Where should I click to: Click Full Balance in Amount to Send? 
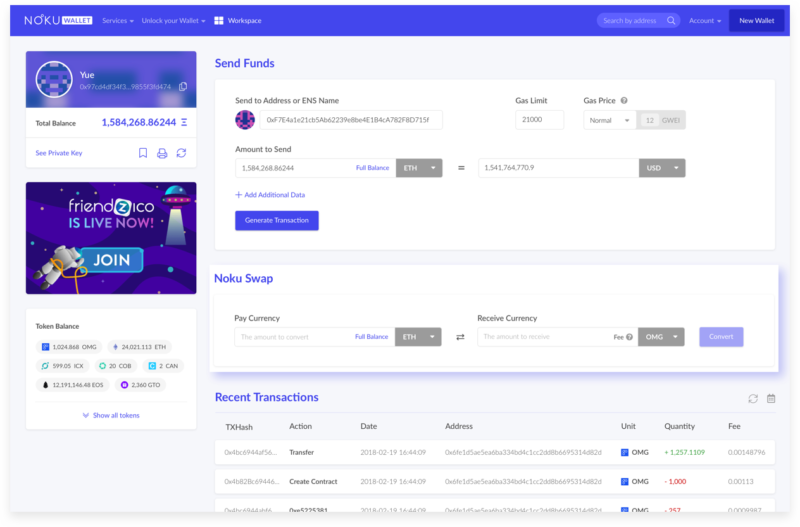pos(372,168)
